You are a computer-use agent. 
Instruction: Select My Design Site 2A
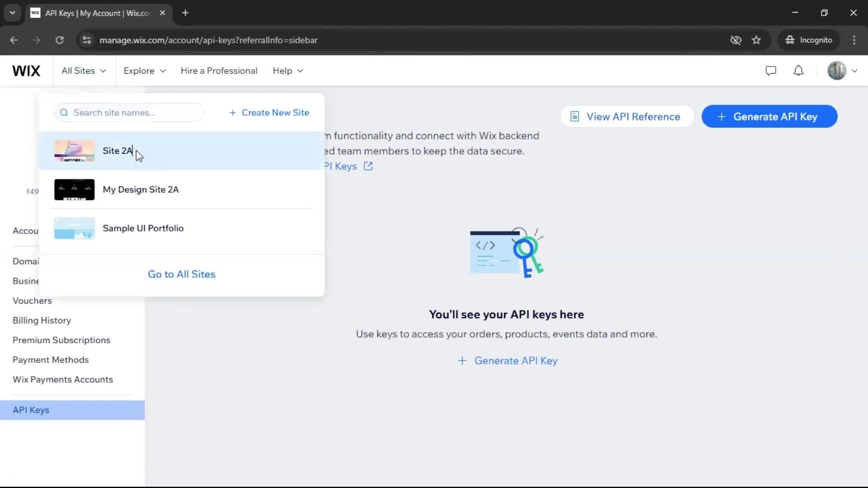[182, 190]
